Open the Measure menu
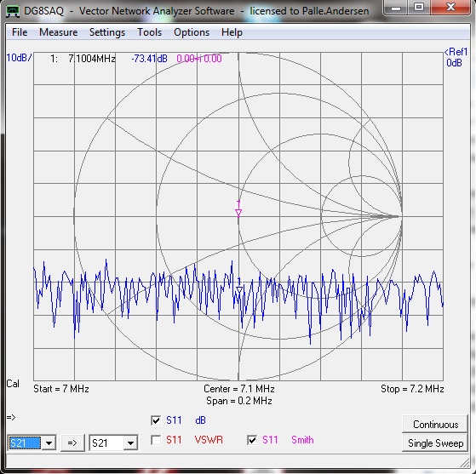This screenshot has height=474, width=476. [x=58, y=32]
